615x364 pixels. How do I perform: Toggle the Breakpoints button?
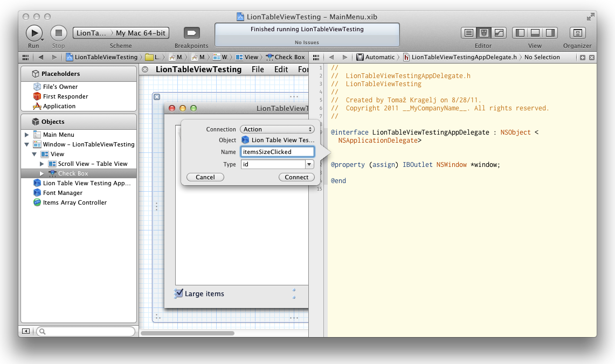tap(191, 33)
